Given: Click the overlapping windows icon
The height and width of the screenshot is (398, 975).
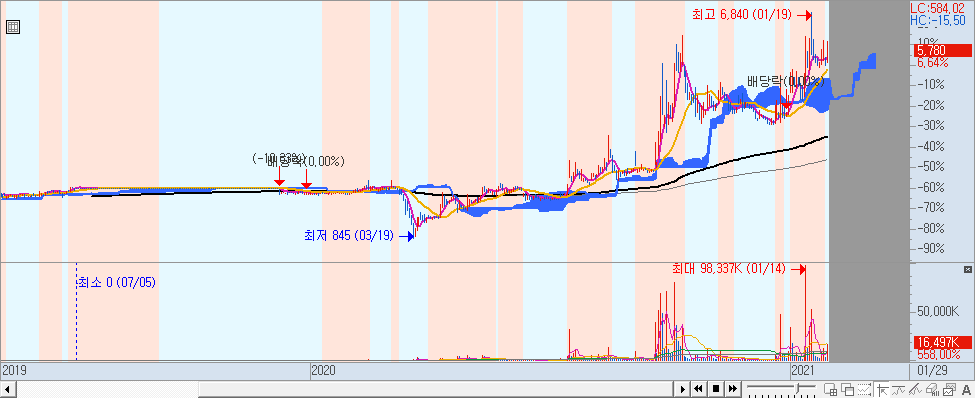Looking at the screenshot, I should (x=848, y=389).
